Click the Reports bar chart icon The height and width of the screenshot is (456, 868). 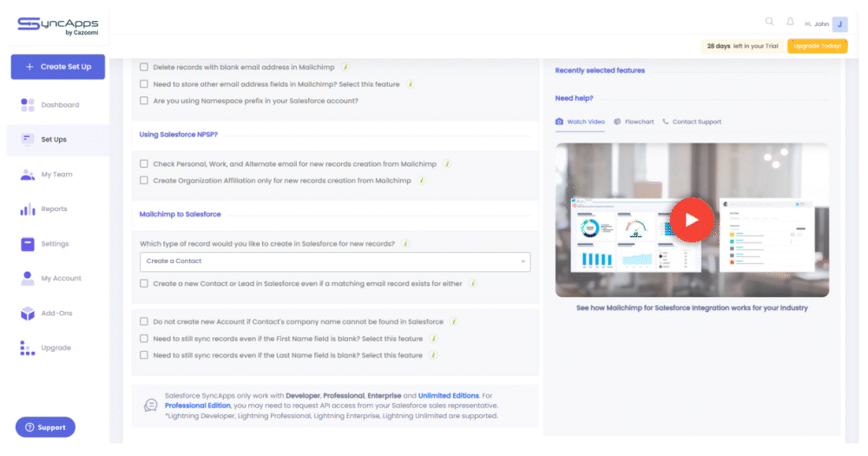point(28,209)
